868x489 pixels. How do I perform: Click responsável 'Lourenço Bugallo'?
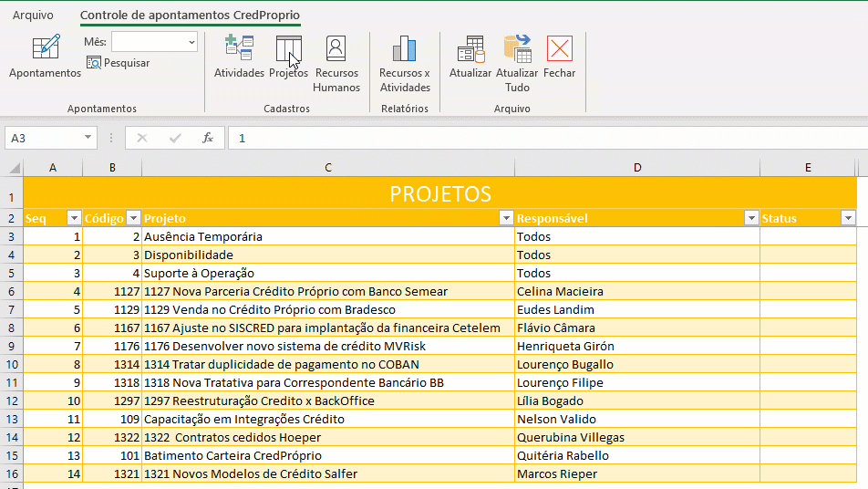(637, 364)
